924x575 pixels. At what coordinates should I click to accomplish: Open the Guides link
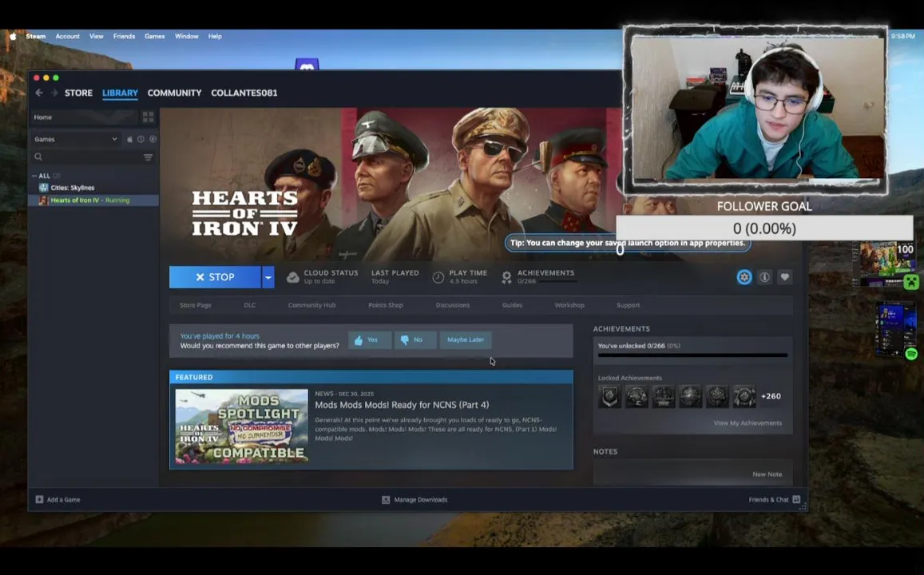click(512, 305)
